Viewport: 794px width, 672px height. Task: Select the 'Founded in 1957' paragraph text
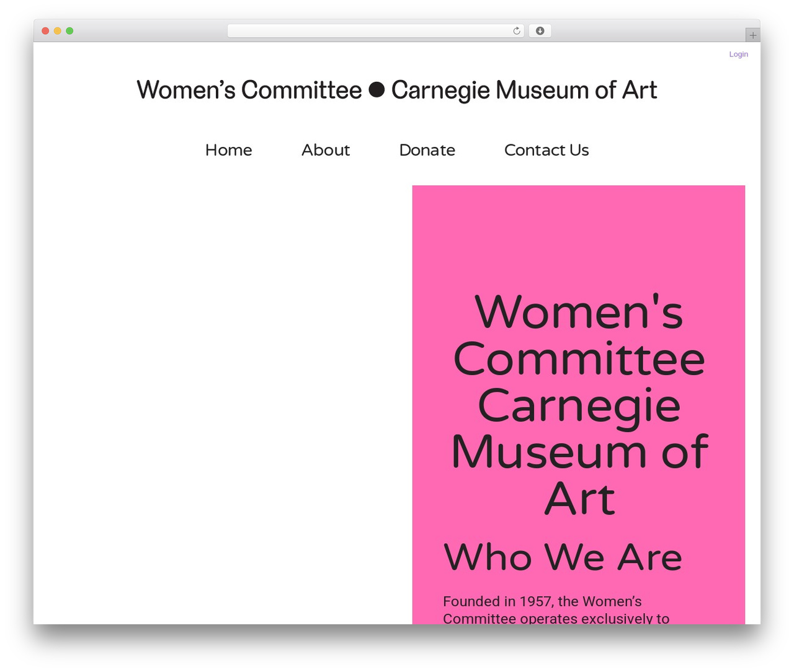pyautogui.click(x=556, y=609)
